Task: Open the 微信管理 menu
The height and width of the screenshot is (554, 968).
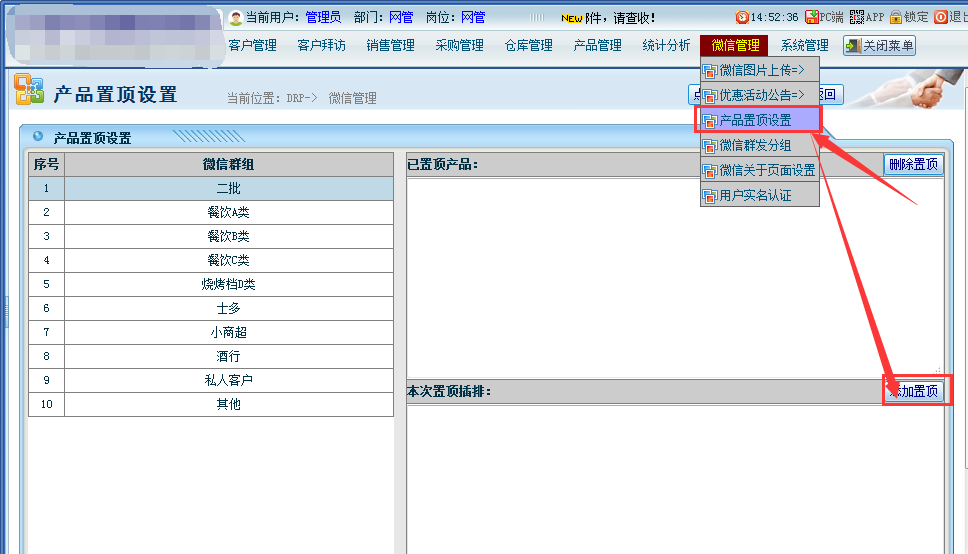Action: pyautogui.click(x=735, y=45)
